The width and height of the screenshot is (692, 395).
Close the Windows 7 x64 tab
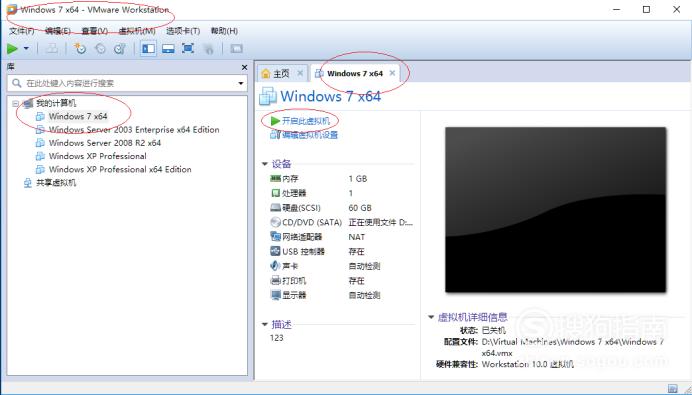[392, 73]
